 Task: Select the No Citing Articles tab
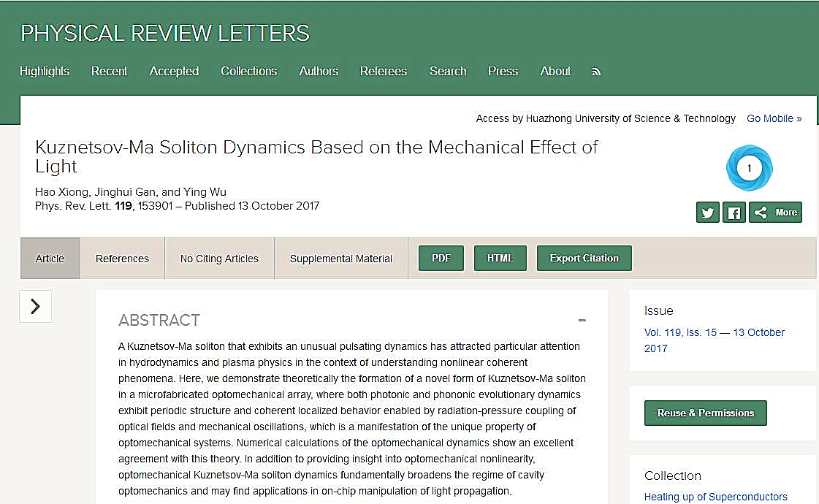(219, 259)
